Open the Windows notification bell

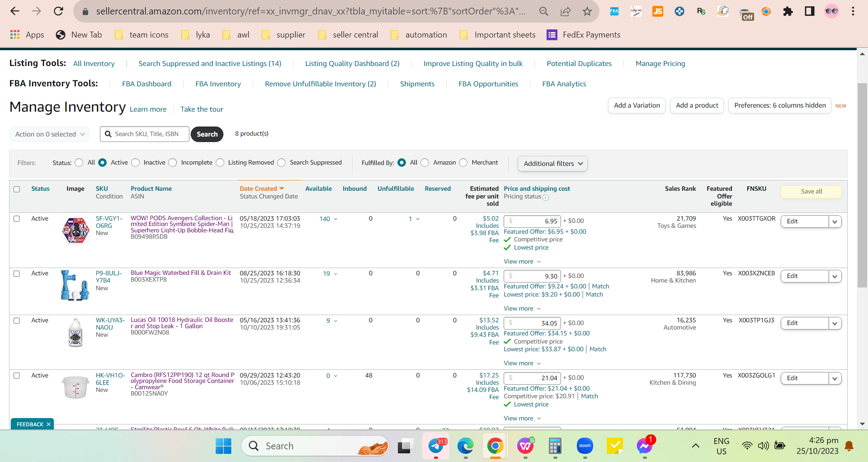849,446
